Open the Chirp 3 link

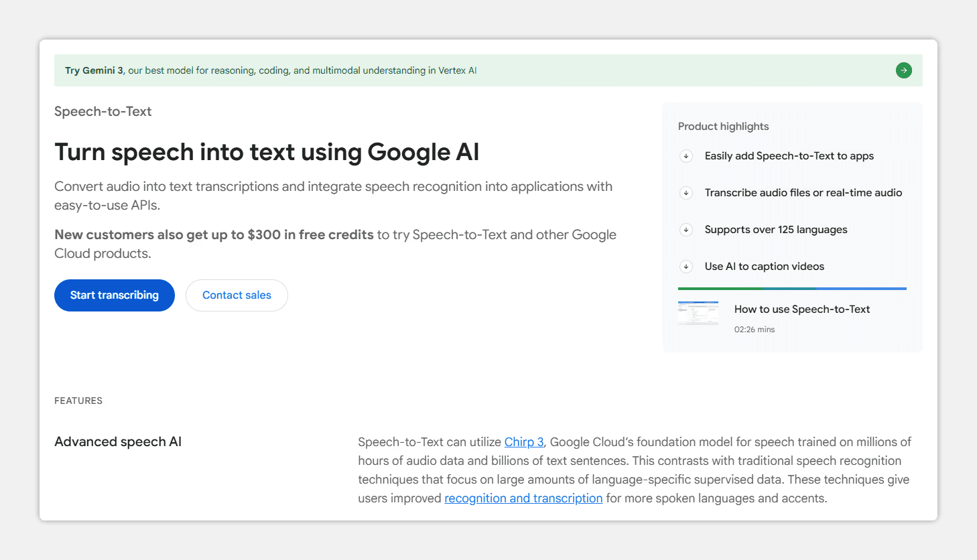(x=524, y=442)
